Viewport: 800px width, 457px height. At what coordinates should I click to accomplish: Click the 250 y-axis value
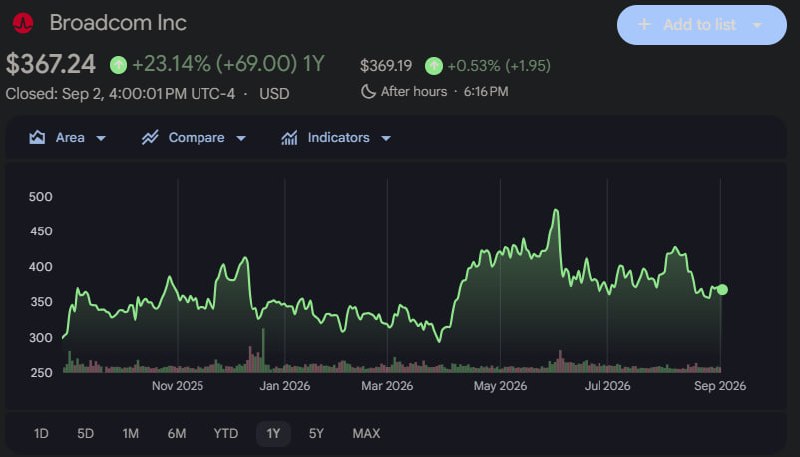tap(41, 373)
